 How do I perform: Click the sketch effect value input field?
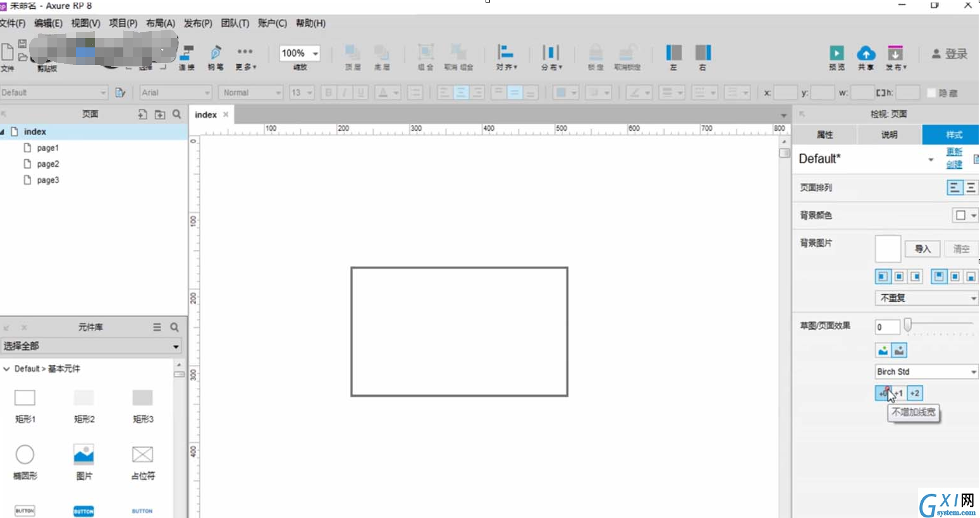click(x=888, y=327)
